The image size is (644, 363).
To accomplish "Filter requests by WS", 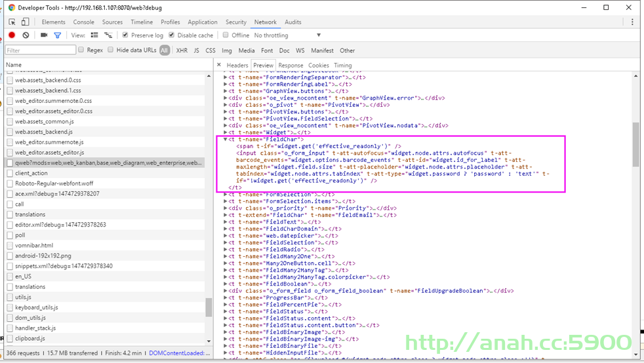I will tap(300, 50).
